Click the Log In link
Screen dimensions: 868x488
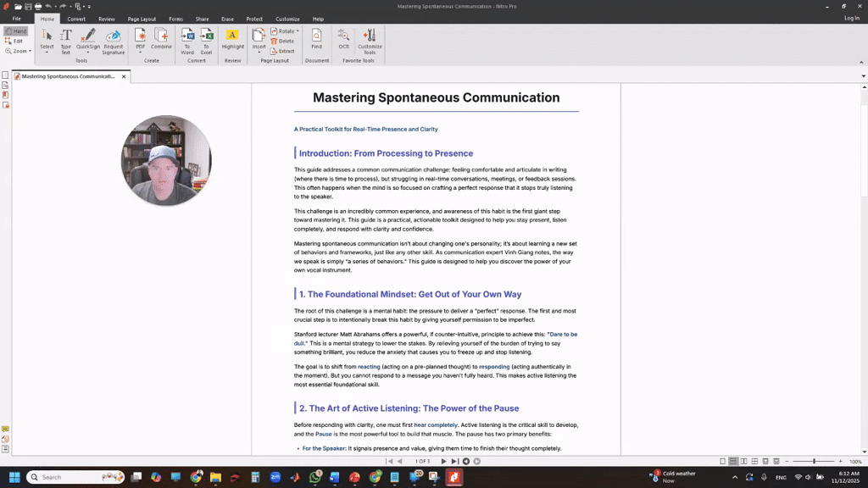[851, 17]
